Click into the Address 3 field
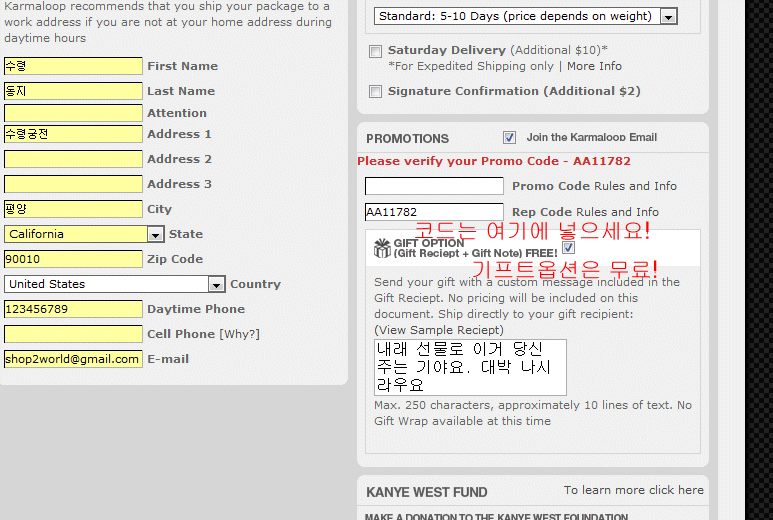This screenshot has width=773, height=520. coord(73,184)
